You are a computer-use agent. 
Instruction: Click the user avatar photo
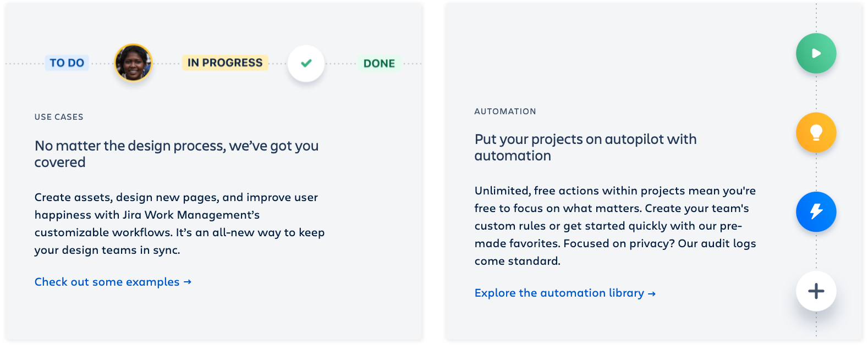pyautogui.click(x=133, y=63)
